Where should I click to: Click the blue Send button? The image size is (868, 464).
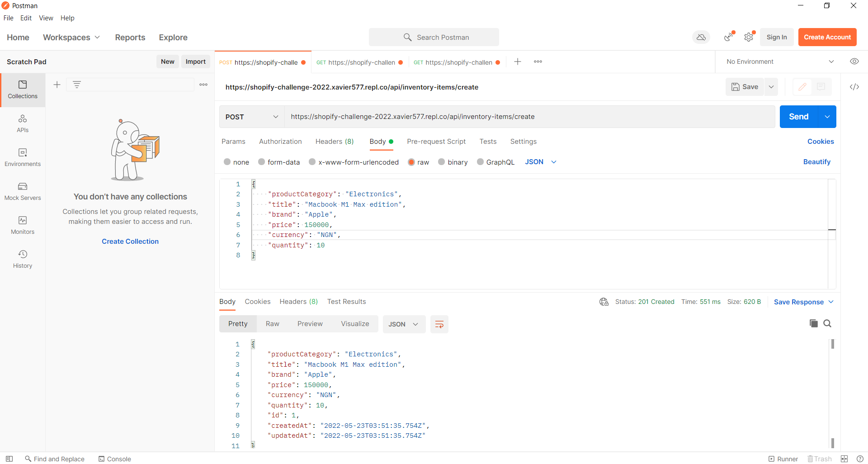(799, 117)
